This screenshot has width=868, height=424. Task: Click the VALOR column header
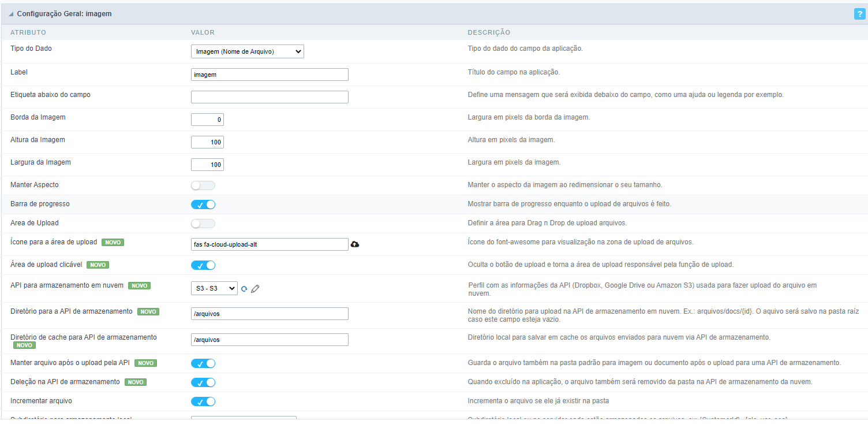coord(203,32)
